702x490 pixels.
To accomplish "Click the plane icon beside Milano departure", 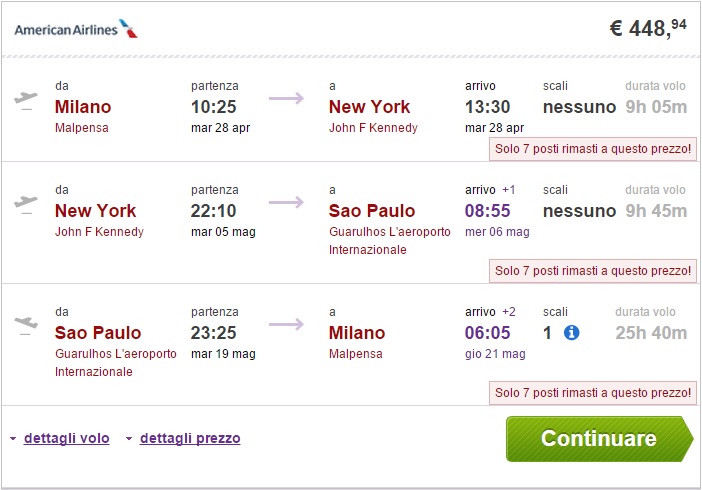I will coord(26,100).
